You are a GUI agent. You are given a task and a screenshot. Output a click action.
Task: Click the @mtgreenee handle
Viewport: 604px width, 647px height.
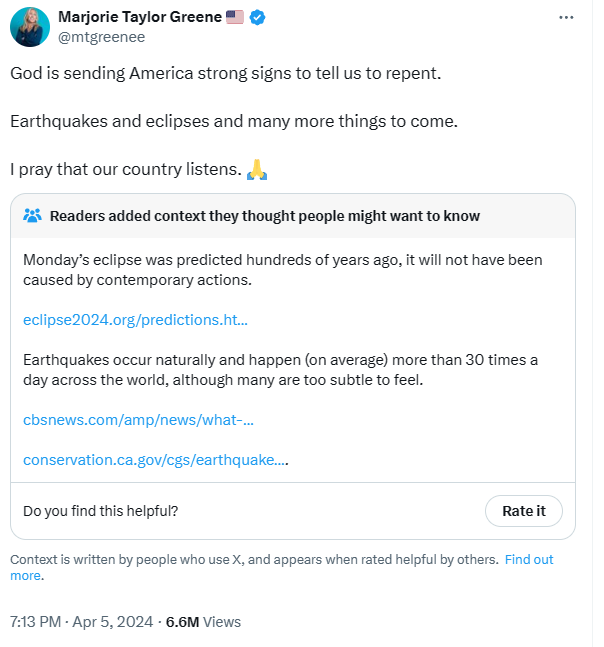pos(101,37)
